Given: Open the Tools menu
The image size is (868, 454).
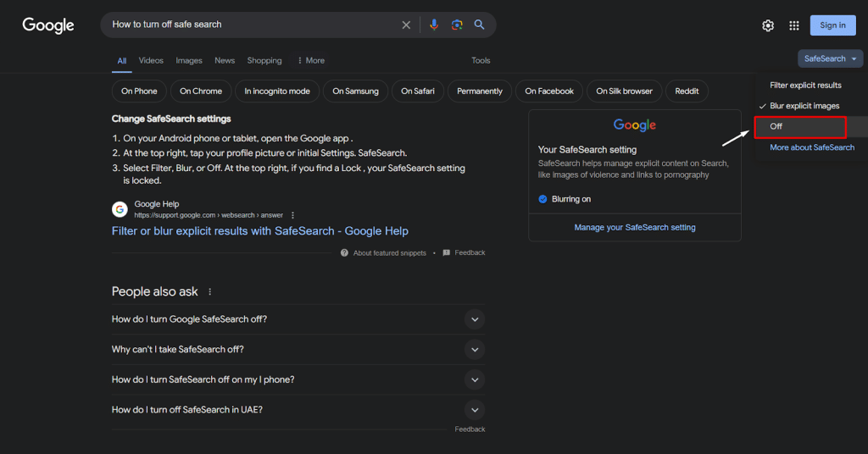Looking at the screenshot, I should click(481, 60).
